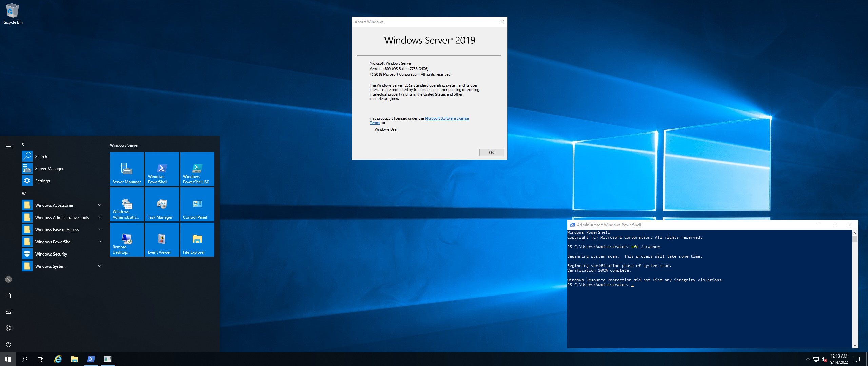The image size is (868, 366).
Task: Open the Windows Administrative Tools tile
Action: click(126, 204)
